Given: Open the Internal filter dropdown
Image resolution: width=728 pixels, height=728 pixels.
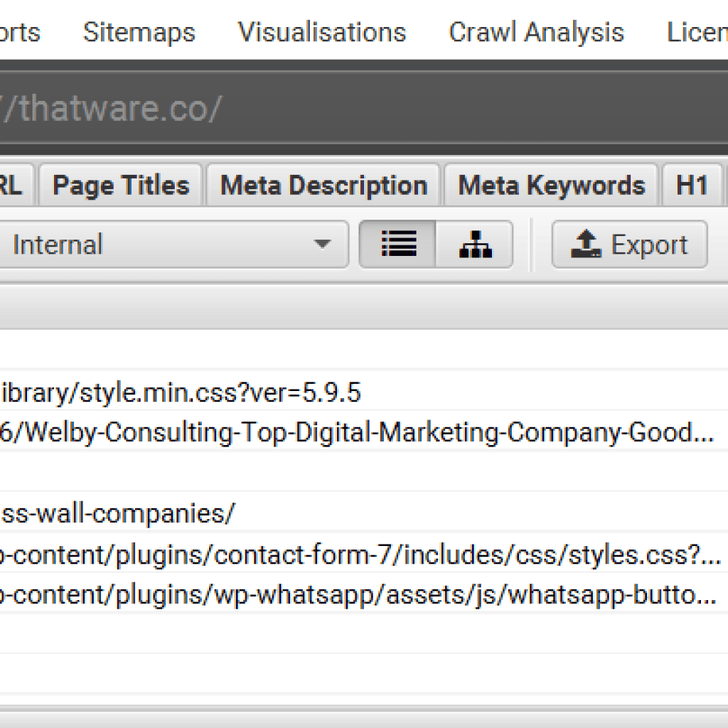Looking at the screenshot, I should point(173,245).
